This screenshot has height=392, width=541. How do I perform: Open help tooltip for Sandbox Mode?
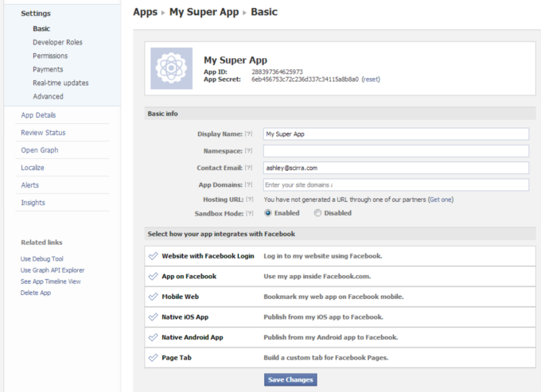250,213
